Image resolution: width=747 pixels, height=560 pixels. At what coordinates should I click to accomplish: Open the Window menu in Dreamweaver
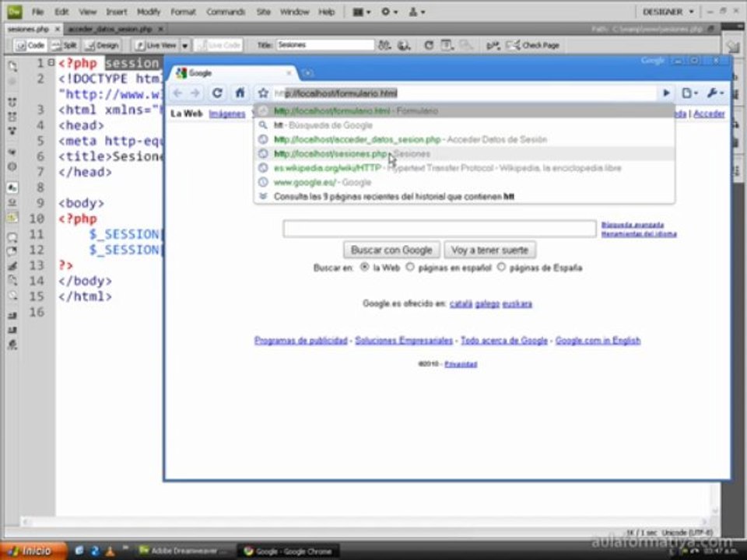pos(294,12)
